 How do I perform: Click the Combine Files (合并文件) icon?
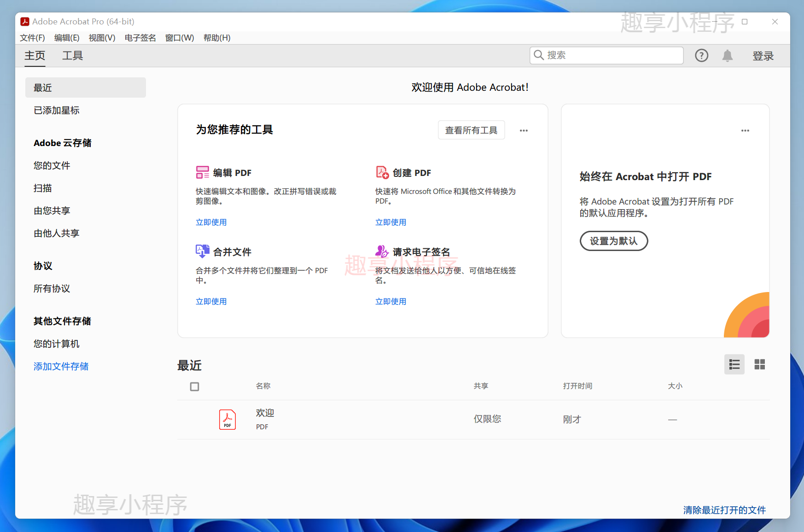tap(202, 251)
